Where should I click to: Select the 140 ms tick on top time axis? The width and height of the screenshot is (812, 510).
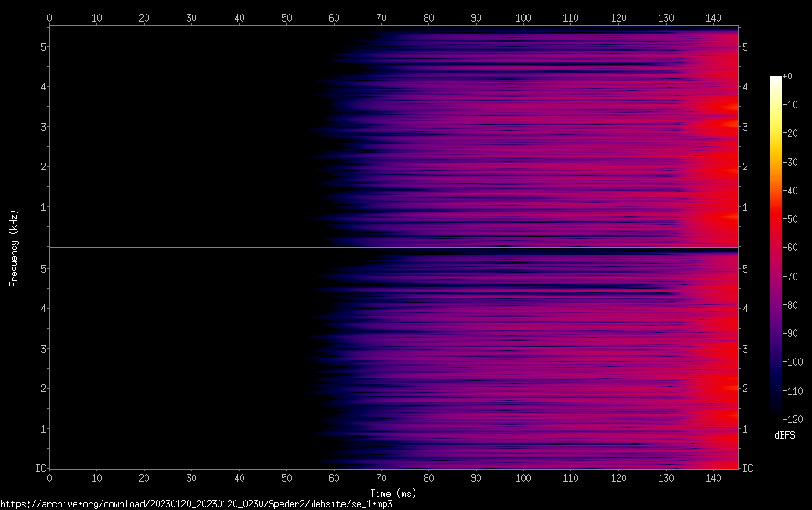[712, 16]
